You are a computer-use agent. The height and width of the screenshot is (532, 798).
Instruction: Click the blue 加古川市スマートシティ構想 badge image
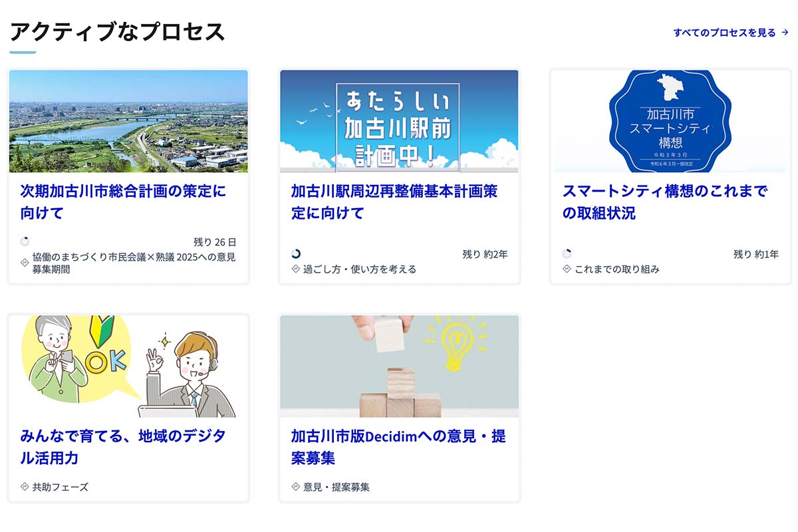coord(670,121)
